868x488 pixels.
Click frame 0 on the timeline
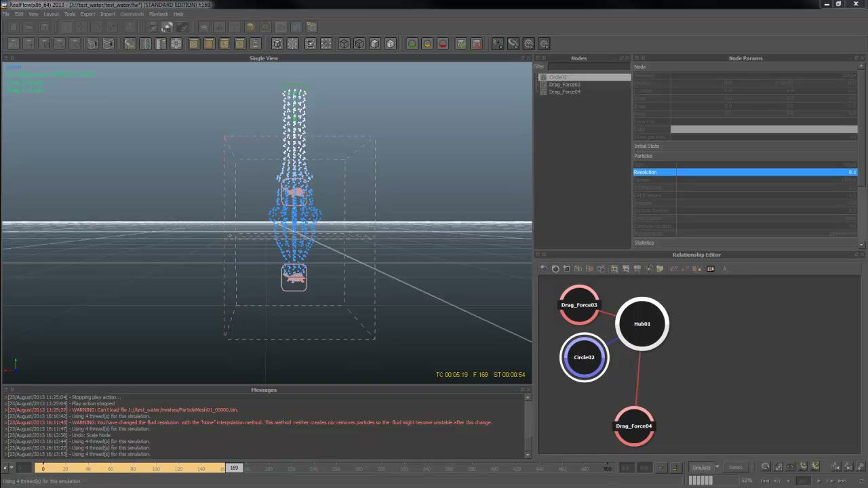coord(43,468)
